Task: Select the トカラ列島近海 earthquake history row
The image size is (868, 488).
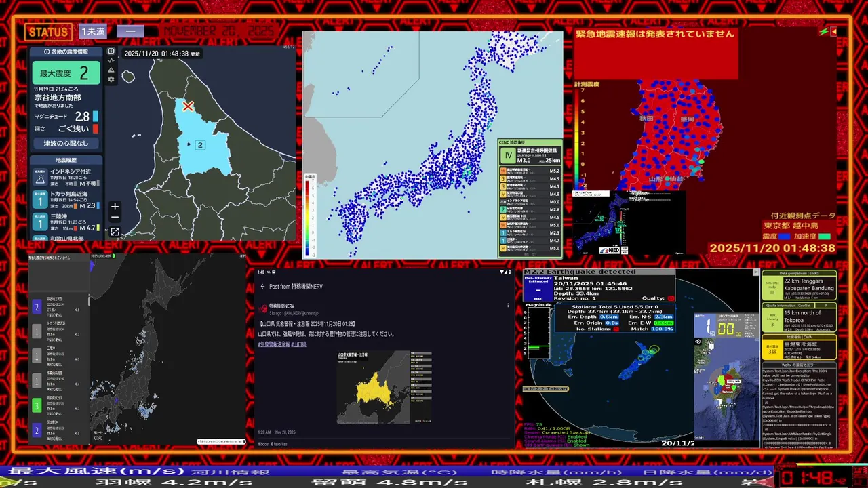Action: click(66, 199)
